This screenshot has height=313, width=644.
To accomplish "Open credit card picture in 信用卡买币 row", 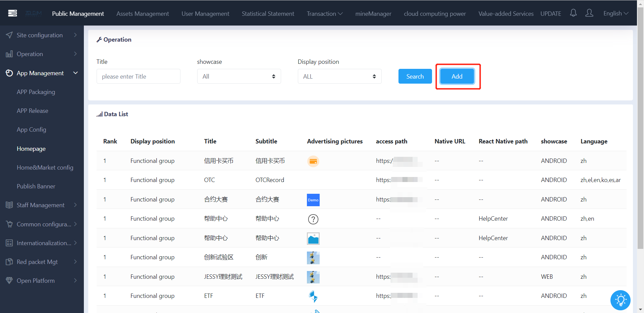I will (313, 161).
